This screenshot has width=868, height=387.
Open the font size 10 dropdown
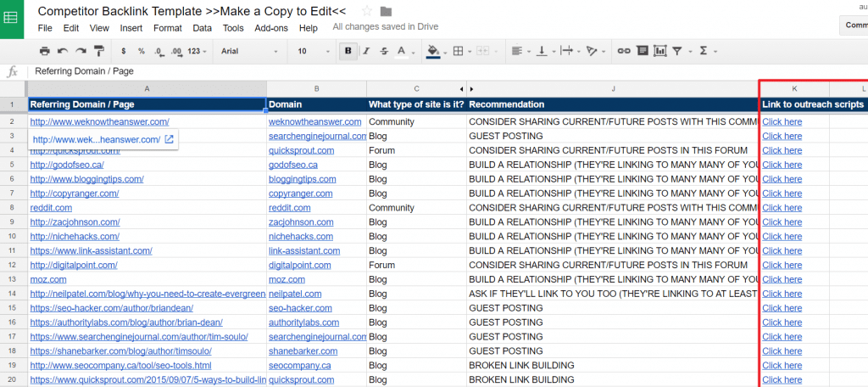[x=314, y=51]
